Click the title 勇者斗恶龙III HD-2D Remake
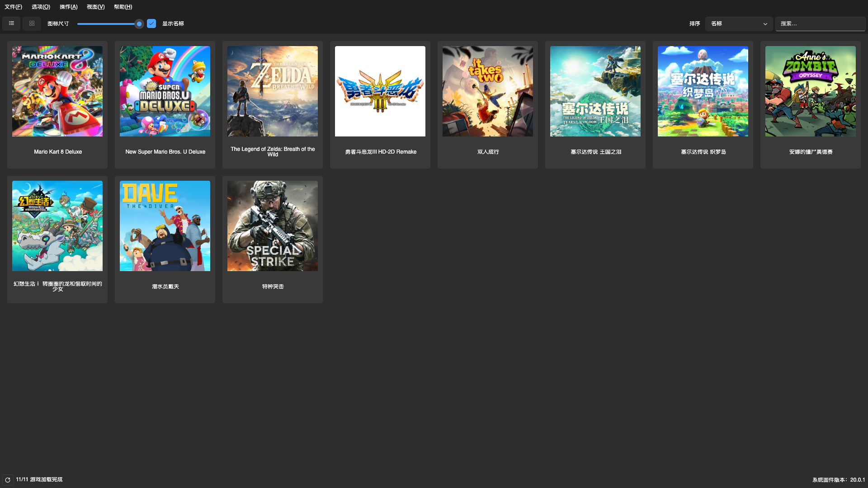 [381, 152]
